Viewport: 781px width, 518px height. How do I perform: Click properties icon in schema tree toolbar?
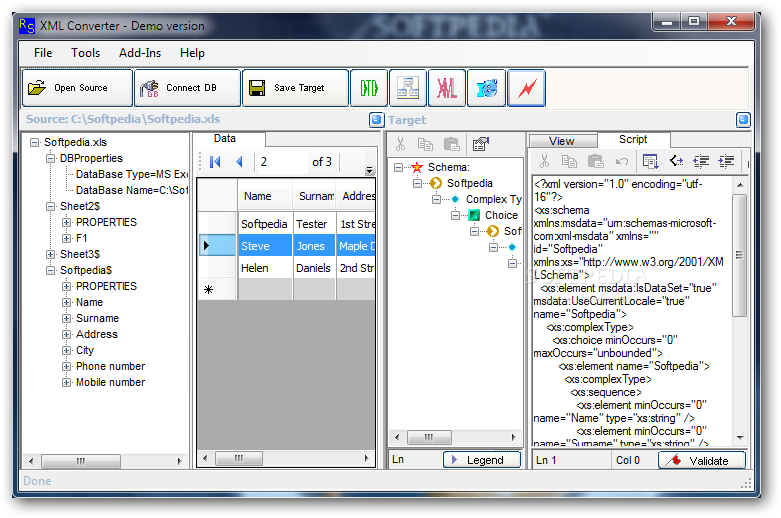pos(481,144)
